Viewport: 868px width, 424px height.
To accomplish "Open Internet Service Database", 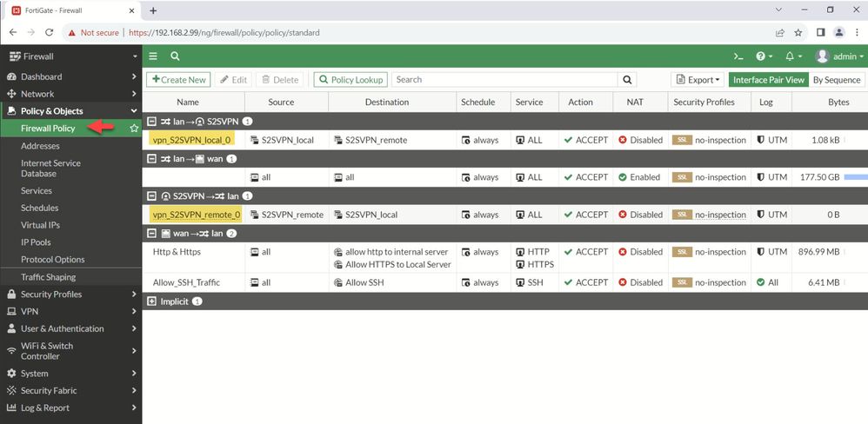I will (x=50, y=168).
